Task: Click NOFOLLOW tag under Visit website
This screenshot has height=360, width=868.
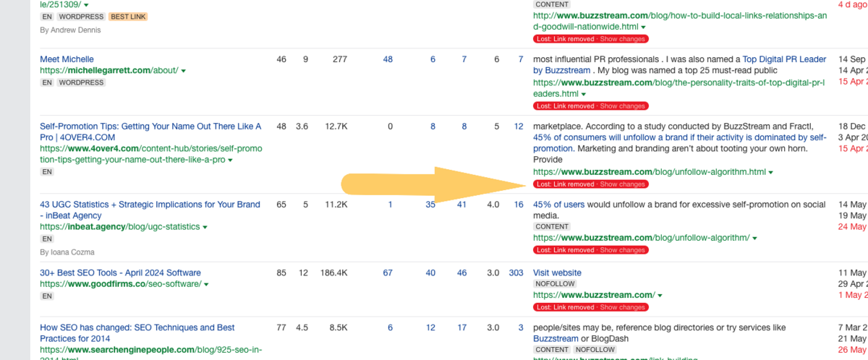Action: point(554,284)
